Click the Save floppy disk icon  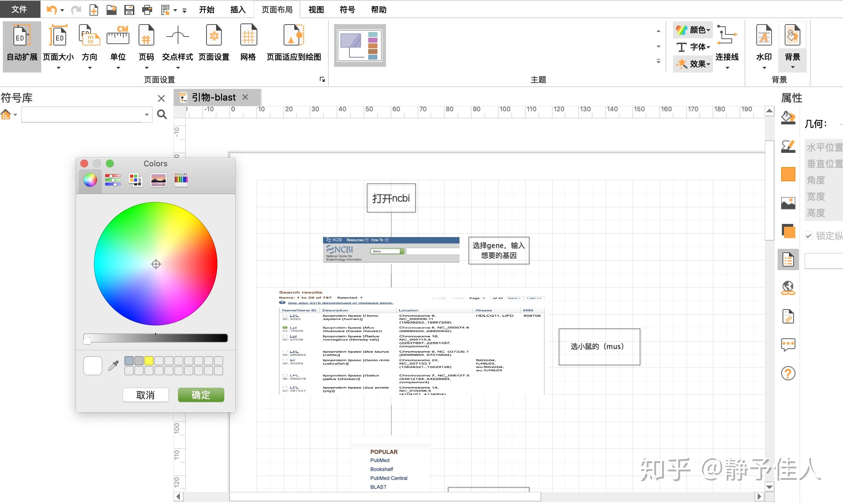(x=129, y=10)
